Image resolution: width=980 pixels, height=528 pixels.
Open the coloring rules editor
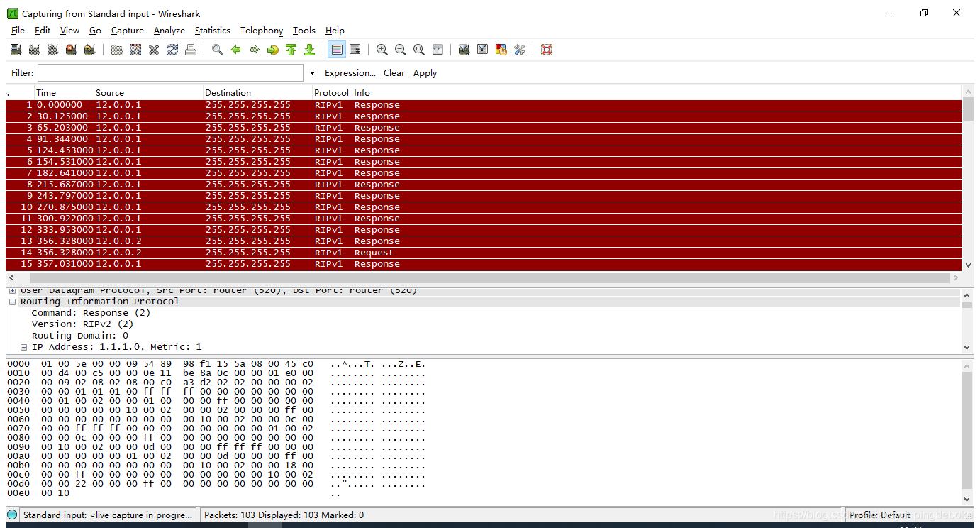(x=501, y=50)
